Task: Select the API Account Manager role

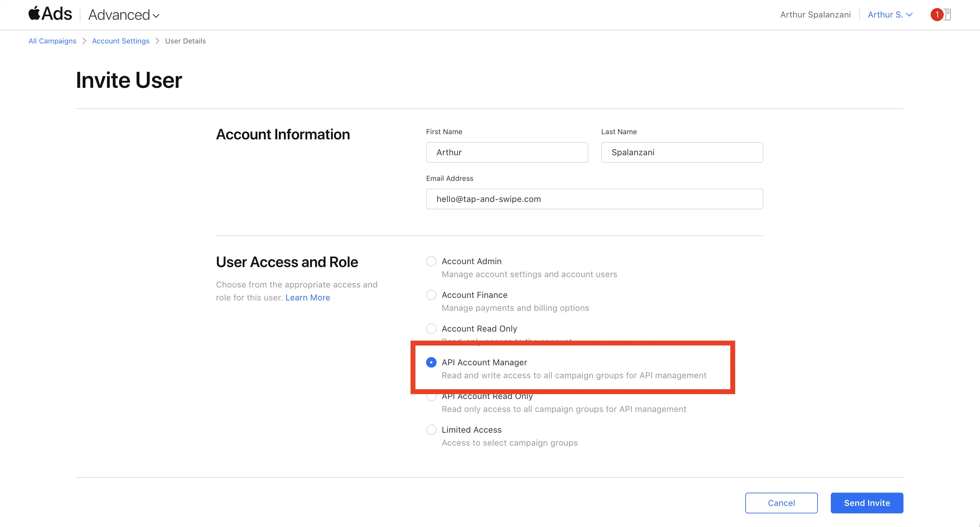Action: [x=431, y=362]
